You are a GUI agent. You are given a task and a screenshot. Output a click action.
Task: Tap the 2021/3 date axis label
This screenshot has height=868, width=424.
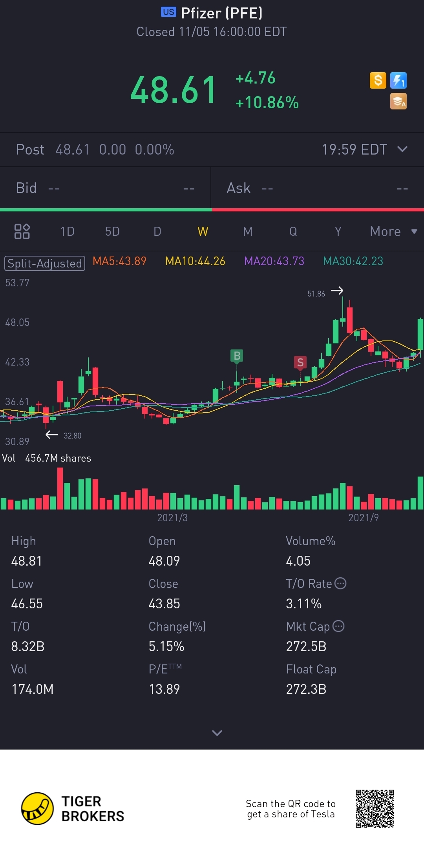point(172,518)
